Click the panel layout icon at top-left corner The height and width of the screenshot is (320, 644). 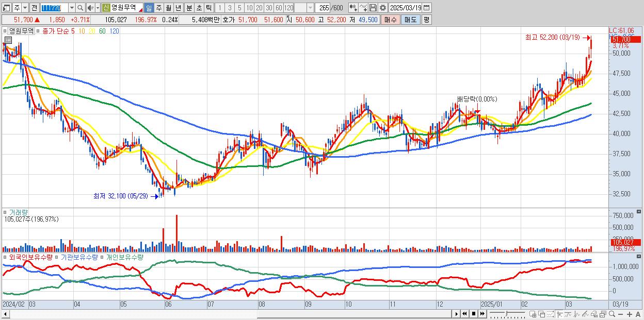coord(6,8)
